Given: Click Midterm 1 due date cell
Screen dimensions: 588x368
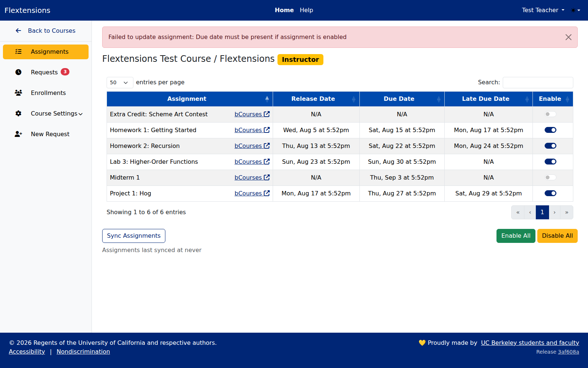Looking at the screenshot, I should coord(402,177).
